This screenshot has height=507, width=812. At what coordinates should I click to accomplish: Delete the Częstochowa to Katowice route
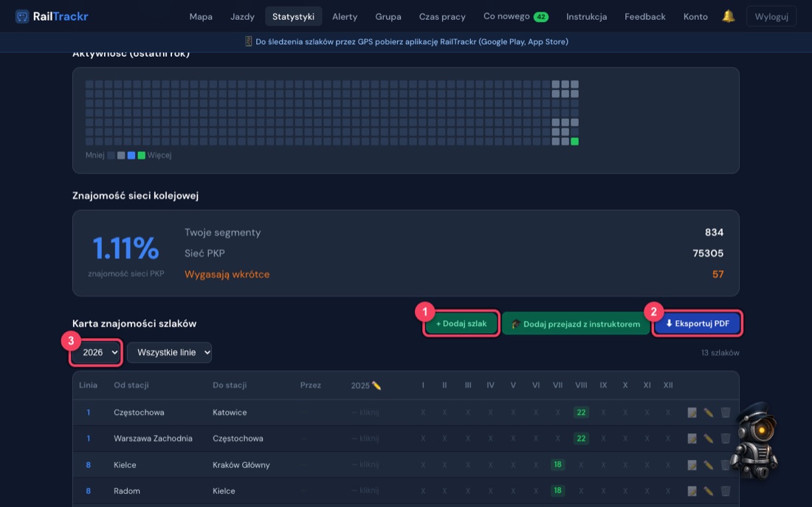tap(726, 413)
